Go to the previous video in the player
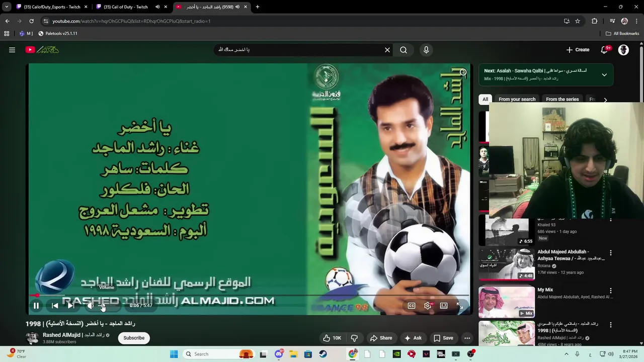644x362 pixels. click(55, 305)
